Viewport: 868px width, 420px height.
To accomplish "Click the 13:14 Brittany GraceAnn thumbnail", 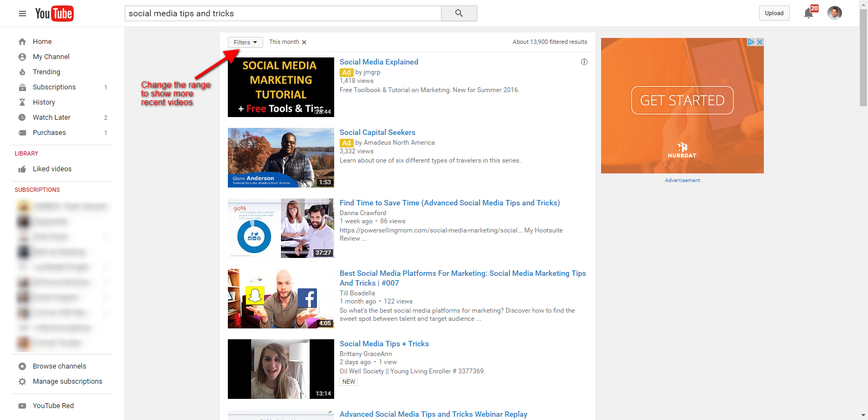I will pyautogui.click(x=281, y=369).
